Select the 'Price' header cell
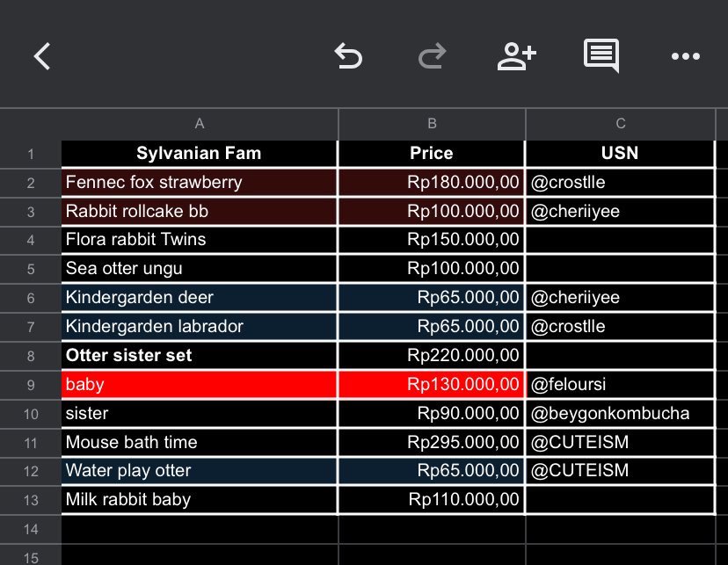Image resolution: width=728 pixels, height=565 pixels. (432, 154)
